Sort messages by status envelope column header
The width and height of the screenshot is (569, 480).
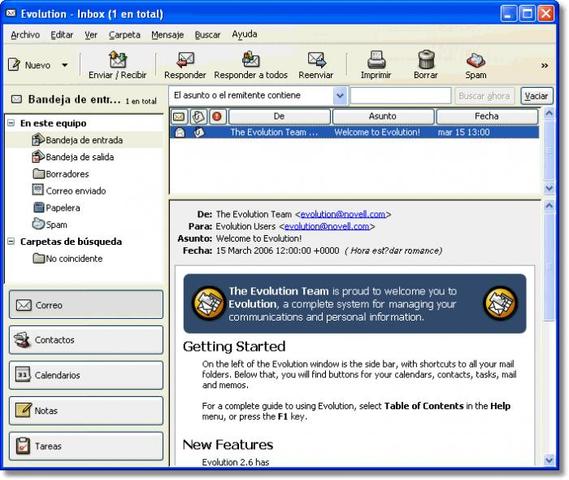[x=179, y=116]
